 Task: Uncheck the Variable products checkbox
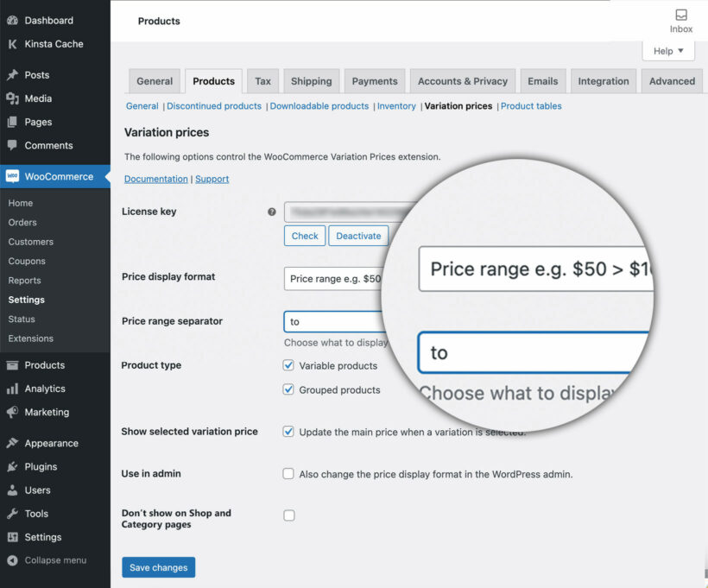288,365
